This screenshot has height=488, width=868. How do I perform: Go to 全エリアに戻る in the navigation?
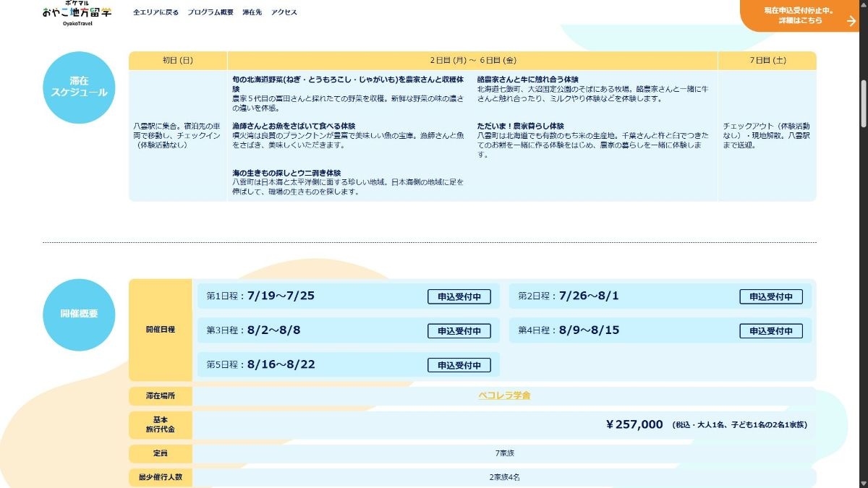tap(156, 12)
